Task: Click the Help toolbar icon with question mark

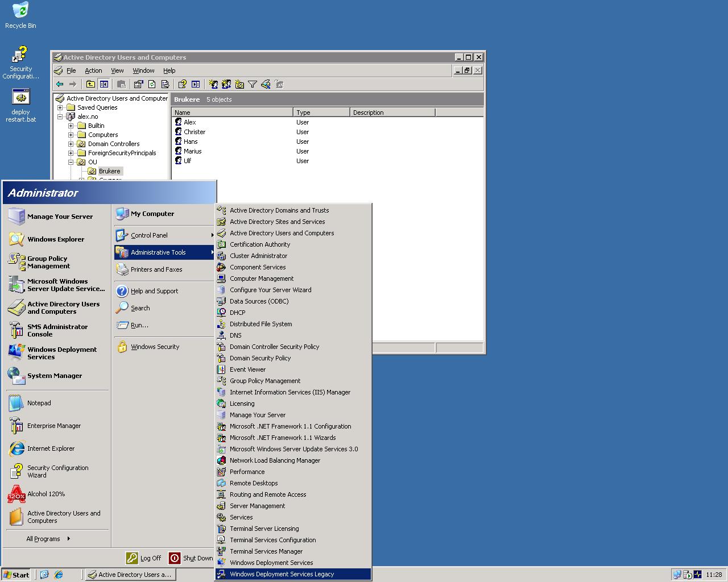Action: tap(183, 84)
